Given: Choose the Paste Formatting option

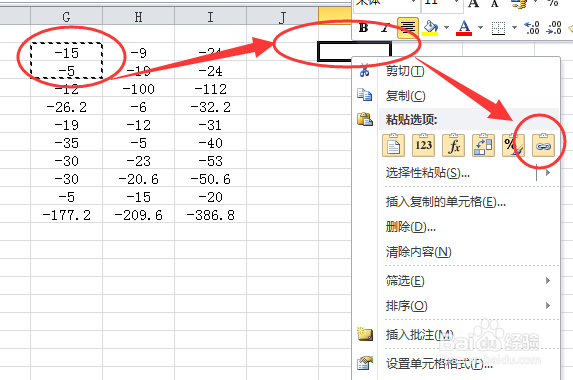Looking at the screenshot, I should pos(513,145).
